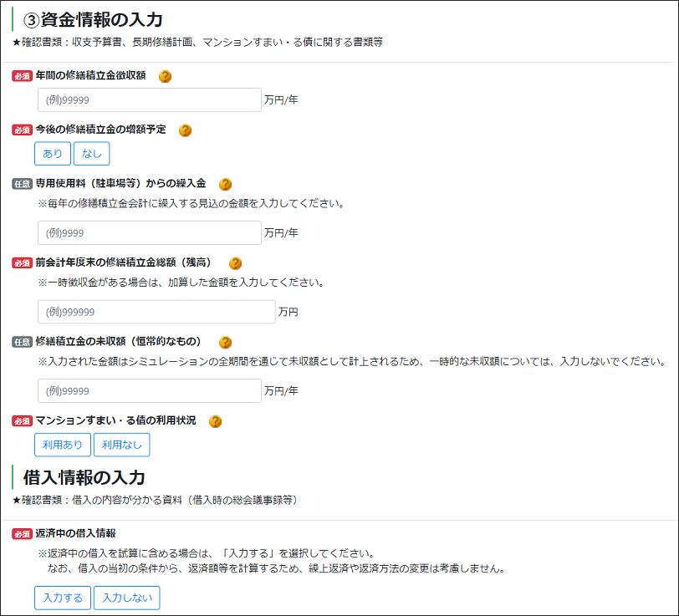Open help icon for 修繕積立金の未収額
Screen dimensions: 679x616
pyautogui.click(x=225, y=343)
